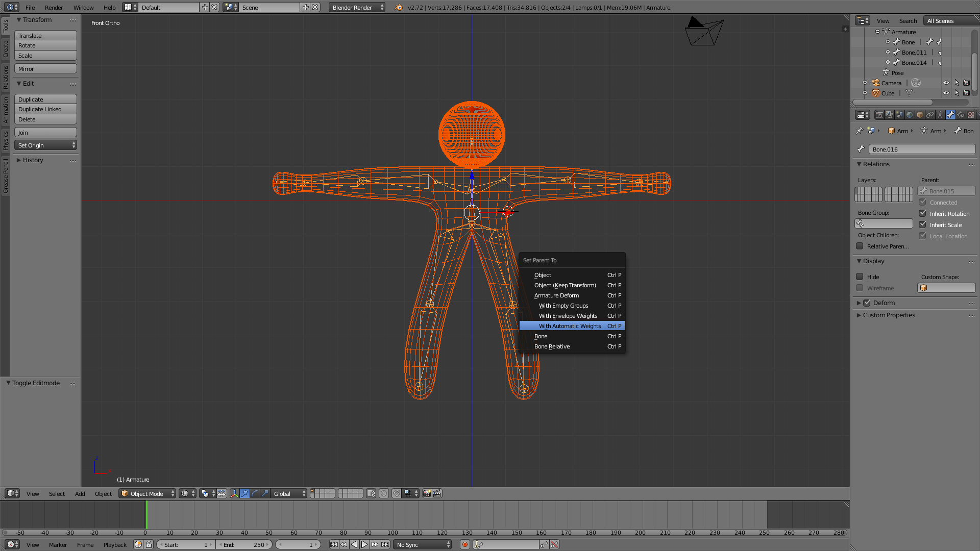This screenshot has width=980, height=551.
Task: Open the Bone Constraints properties tab
Action: tap(961, 115)
